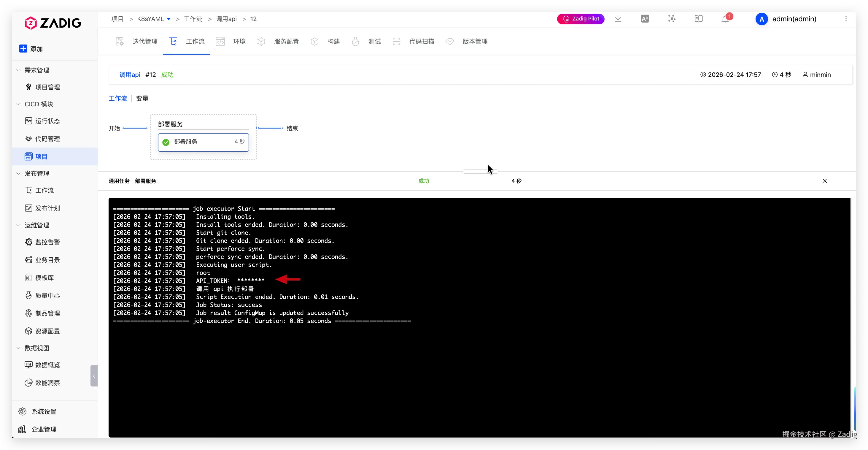Select the 变量 sub-tab
The height and width of the screenshot is (450, 868).
pos(142,98)
